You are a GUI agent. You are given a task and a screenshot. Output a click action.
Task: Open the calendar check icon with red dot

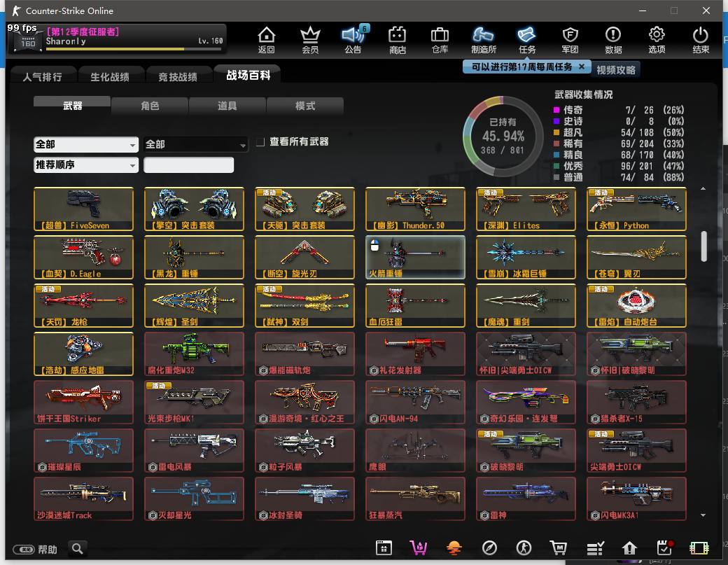(664, 548)
